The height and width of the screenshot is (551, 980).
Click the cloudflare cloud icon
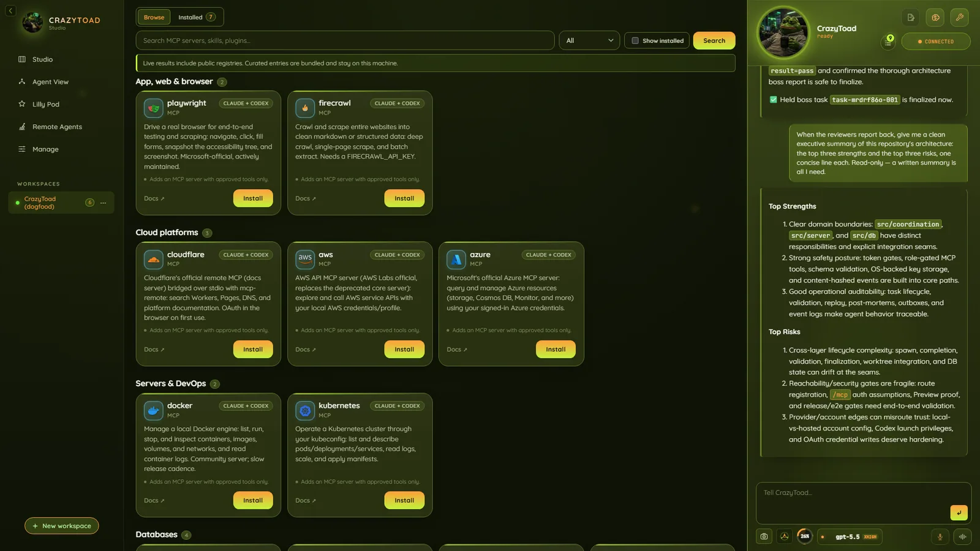pyautogui.click(x=153, y=259)
